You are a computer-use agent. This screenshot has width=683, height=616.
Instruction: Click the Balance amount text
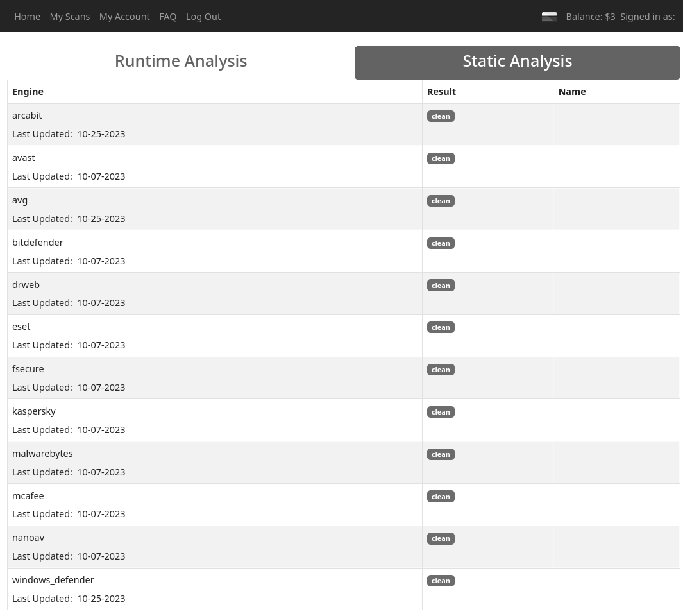[x=590, y=17]
